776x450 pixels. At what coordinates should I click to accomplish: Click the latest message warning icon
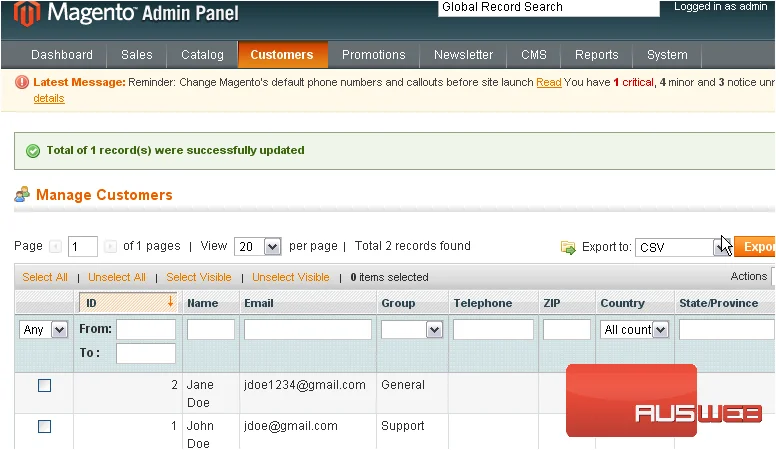[22, 82]
